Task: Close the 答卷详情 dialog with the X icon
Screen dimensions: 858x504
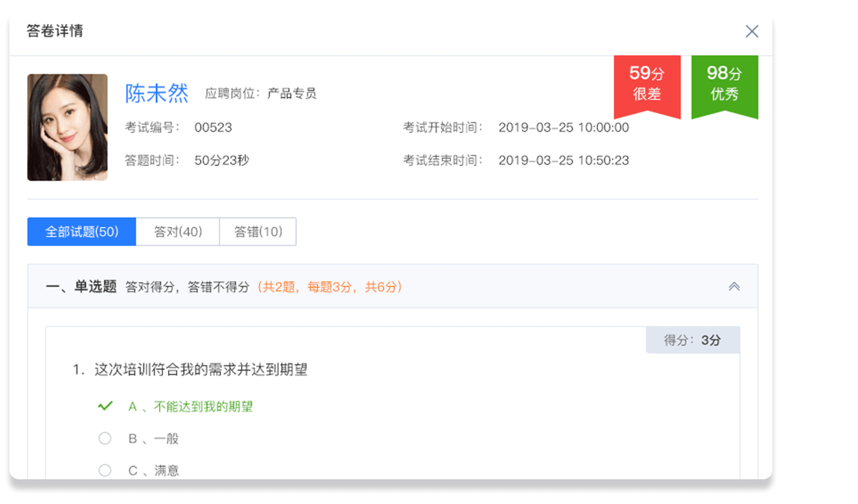Action: 751,31
